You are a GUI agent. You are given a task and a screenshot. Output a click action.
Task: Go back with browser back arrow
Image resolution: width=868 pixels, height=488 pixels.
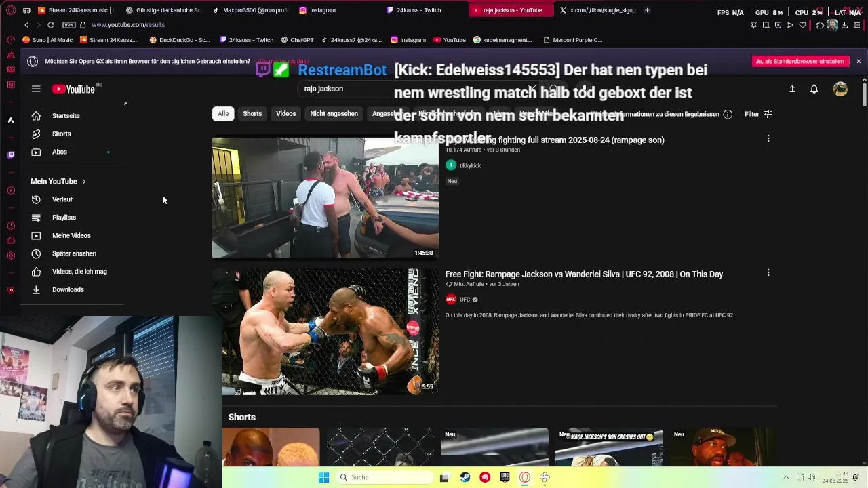tap(26, 25)
